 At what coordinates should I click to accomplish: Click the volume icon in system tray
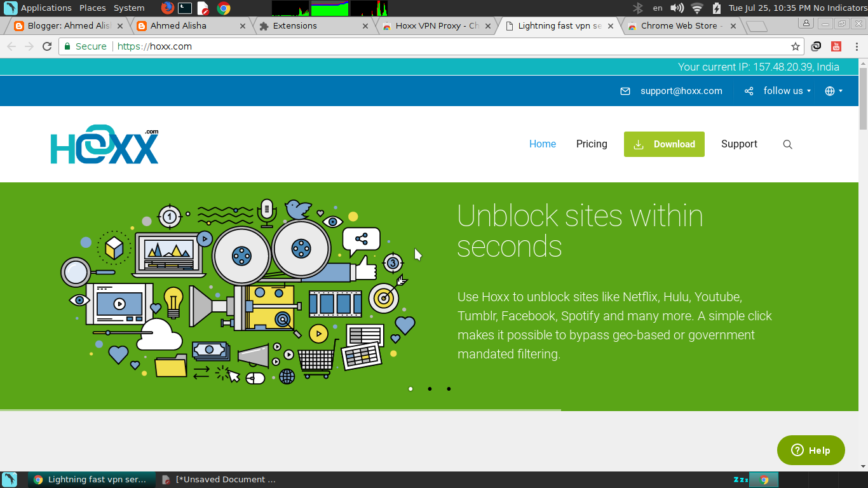point(677,8)
